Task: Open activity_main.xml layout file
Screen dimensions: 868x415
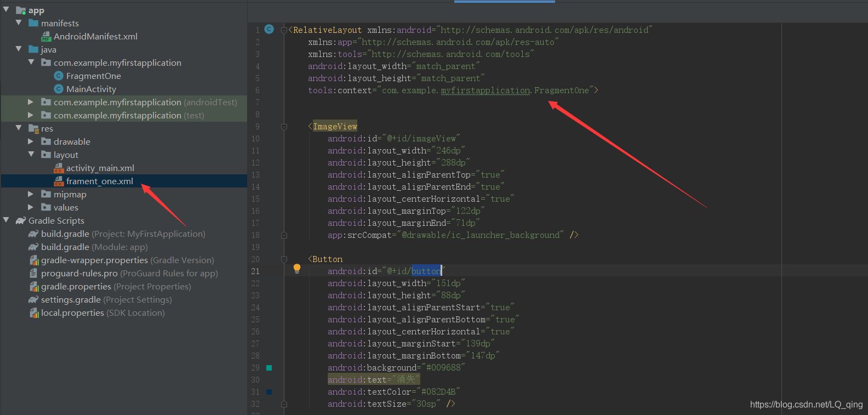Action: [x=100, y=168]
